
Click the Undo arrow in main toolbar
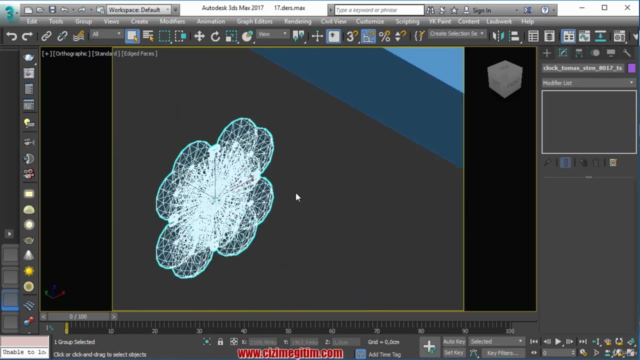(x=11, y=36)
